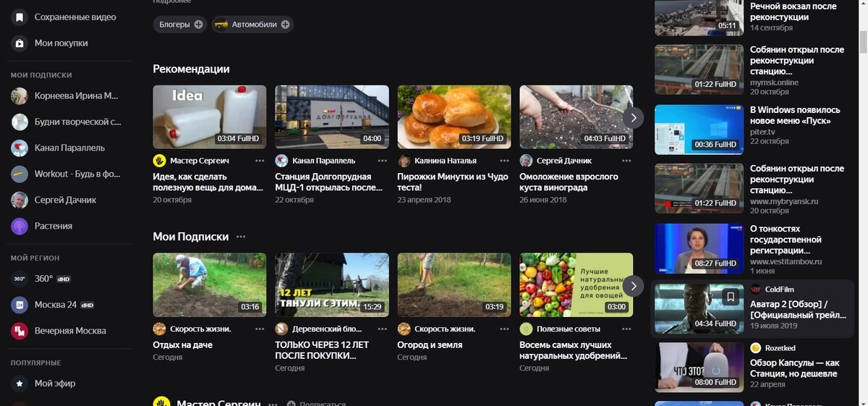Click date text 23 апреля 2018
The height and width of the screenshot is (406, 868).
(x=424, y=200)
